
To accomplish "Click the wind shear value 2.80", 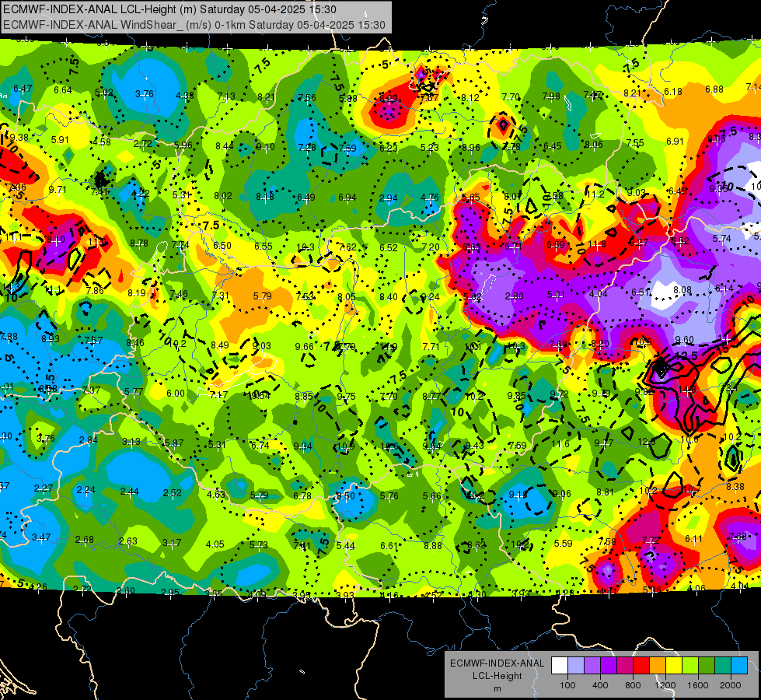I will pos(515,296).
